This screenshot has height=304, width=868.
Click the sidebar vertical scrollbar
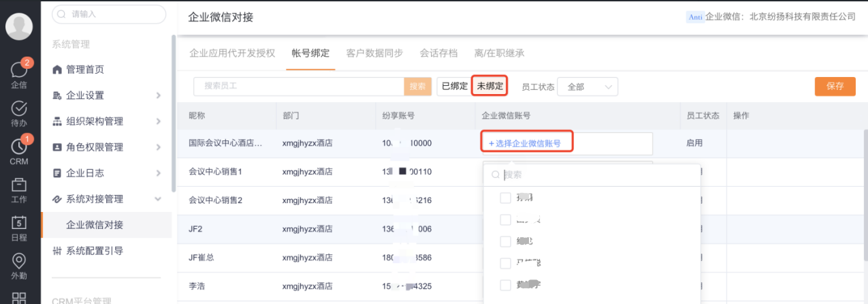(174, 112)
